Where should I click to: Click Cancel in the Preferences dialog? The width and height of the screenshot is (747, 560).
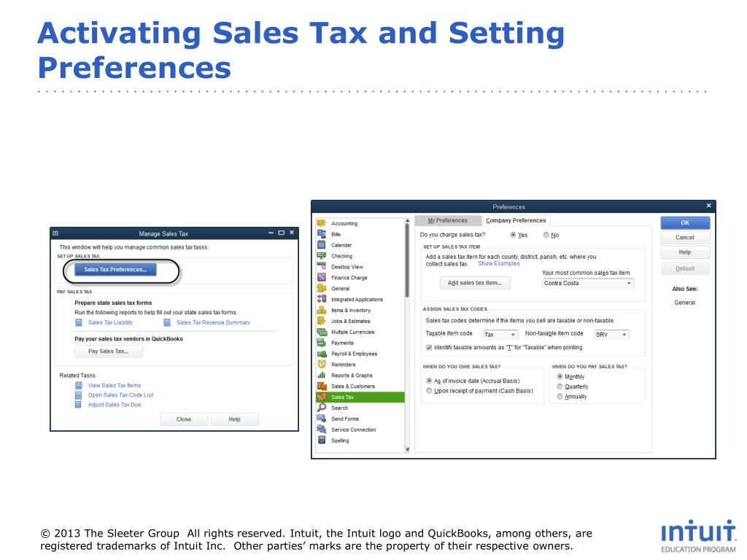[685, 238]
